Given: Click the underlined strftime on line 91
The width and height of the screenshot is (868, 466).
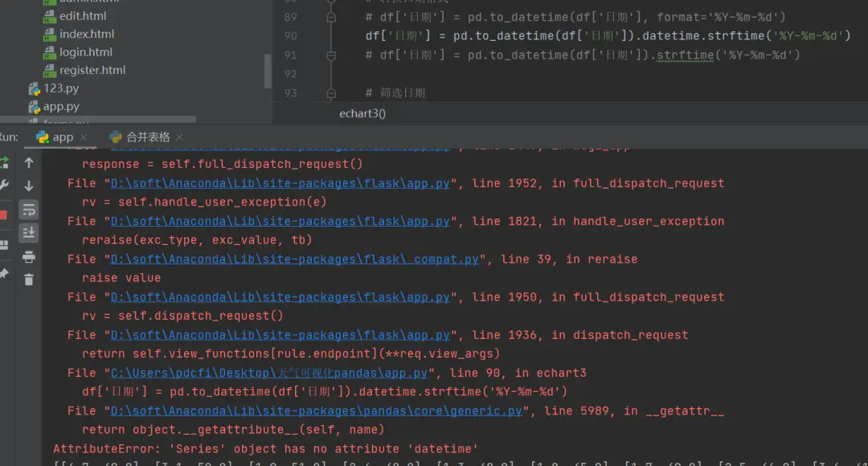Looking at the screenshot, I should pyautogui.click(x=686, y=55).
